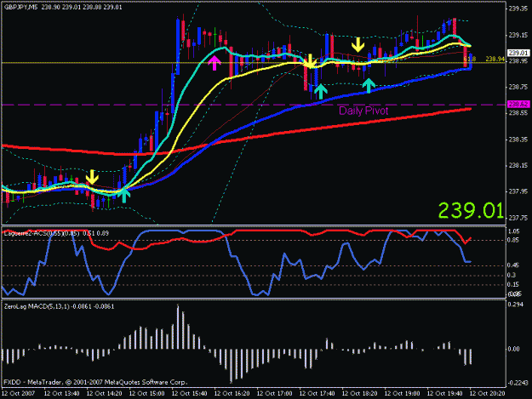Click the 0.45 Laguerre level value
Screen dimensions: 532x399
tap(513, 265)
